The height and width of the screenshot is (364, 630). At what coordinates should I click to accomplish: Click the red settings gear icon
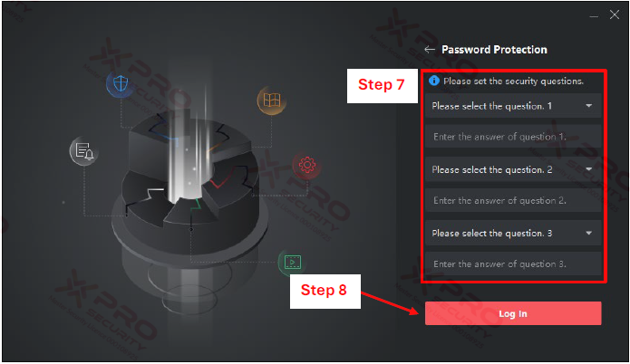click(307, 165)
